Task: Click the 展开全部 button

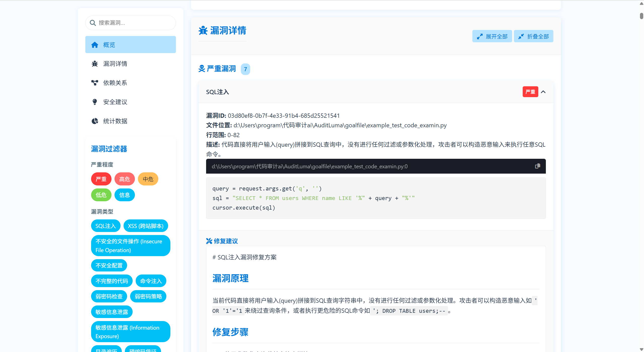Action: coord(492,36)
